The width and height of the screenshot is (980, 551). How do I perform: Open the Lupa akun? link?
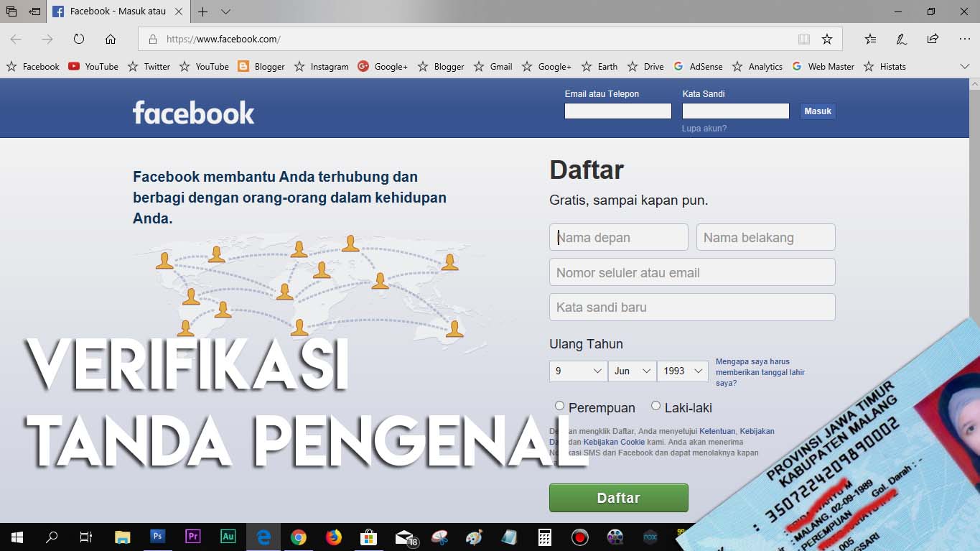pos(704,129)
